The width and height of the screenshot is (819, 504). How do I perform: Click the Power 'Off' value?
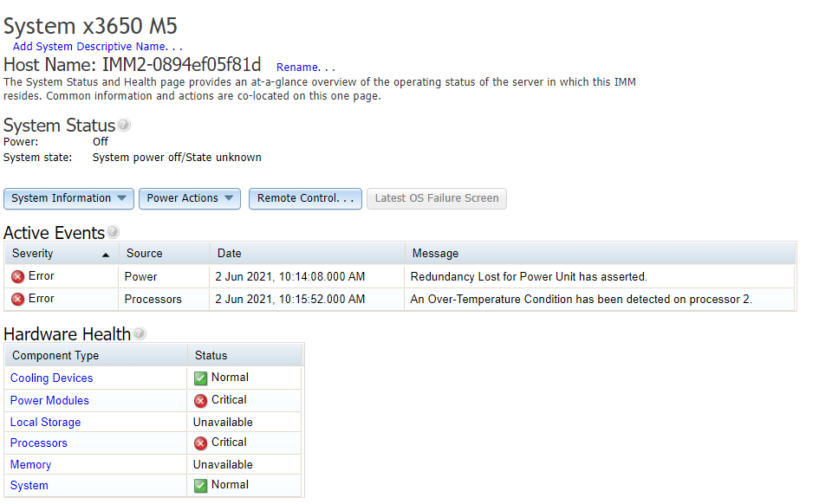click(101, 141)
